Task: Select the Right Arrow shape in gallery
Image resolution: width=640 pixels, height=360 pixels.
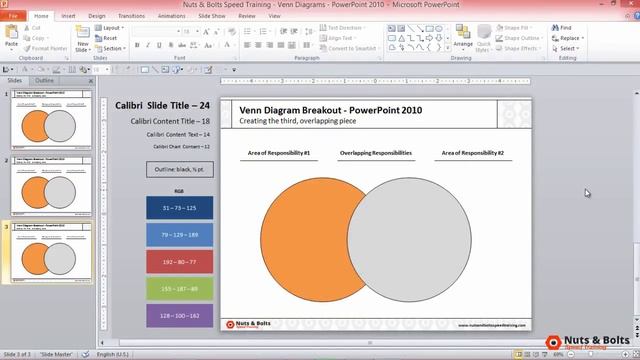Action: [x=429, y=38]
